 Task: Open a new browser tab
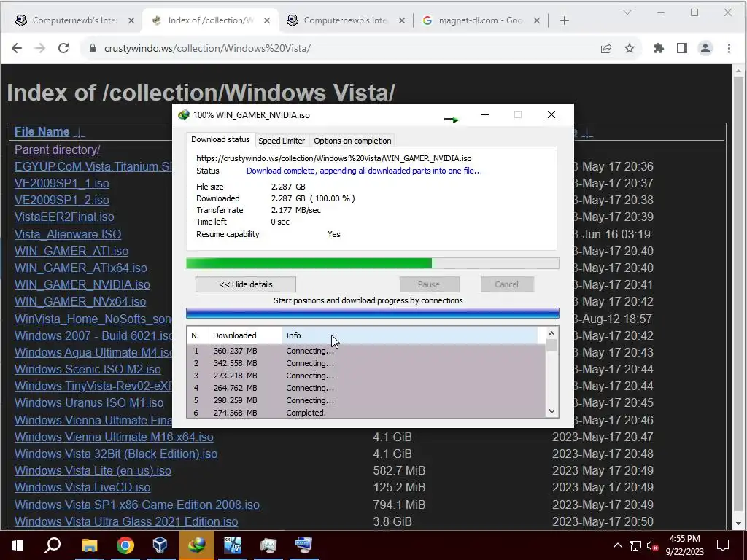coord(565,20)
